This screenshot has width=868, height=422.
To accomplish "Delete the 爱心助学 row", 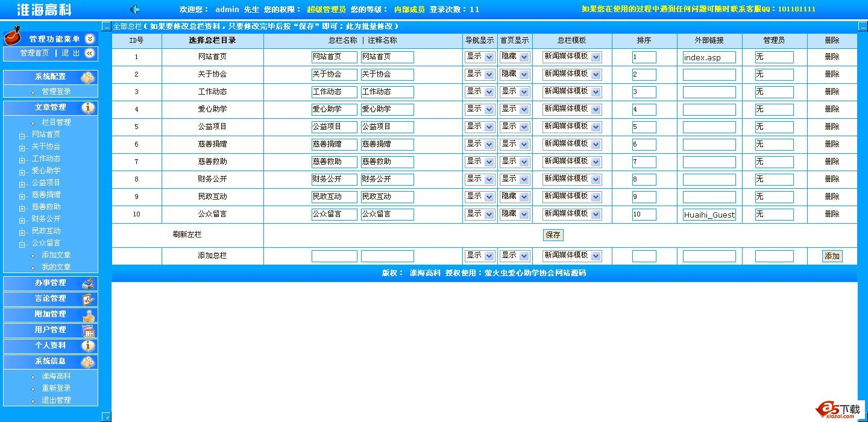I will (x=832, y=109).
